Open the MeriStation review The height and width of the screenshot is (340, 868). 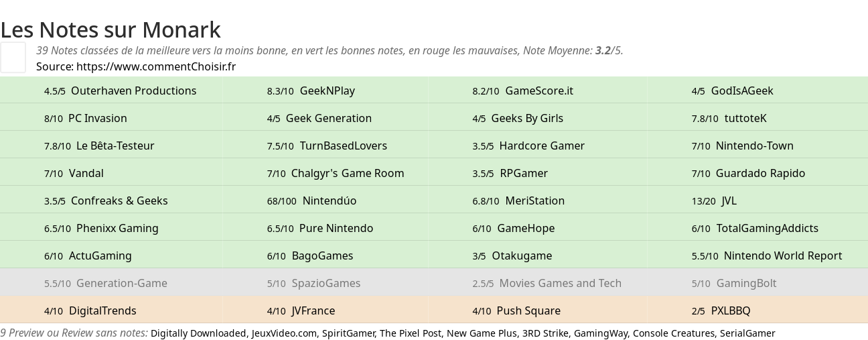pyautogui.click(x=518, y=201)
